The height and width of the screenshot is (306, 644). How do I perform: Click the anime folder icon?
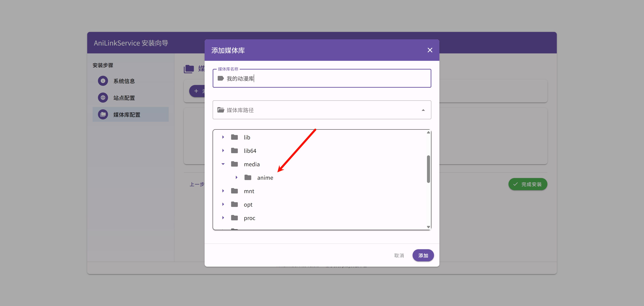248,177
